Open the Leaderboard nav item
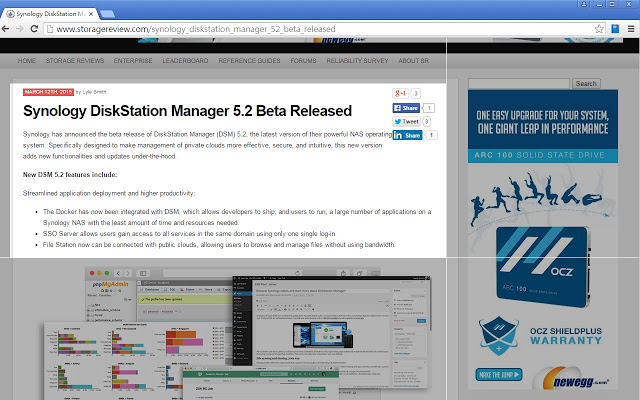The height and width of the screenshot is (400, 640). click(x=185, y=61)
